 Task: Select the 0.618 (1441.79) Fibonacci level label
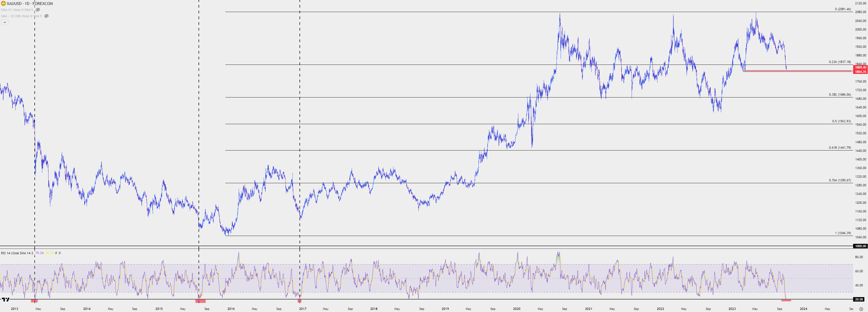(840, 148)
